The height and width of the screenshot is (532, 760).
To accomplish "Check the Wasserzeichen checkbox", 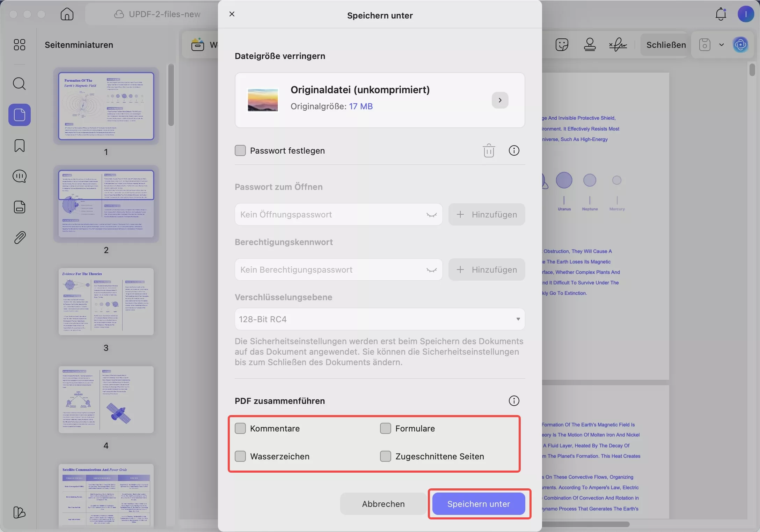I will pos(240,456).
